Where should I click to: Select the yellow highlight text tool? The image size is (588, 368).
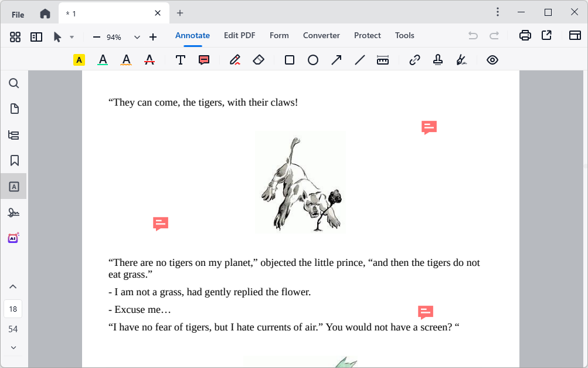point(79,60)
